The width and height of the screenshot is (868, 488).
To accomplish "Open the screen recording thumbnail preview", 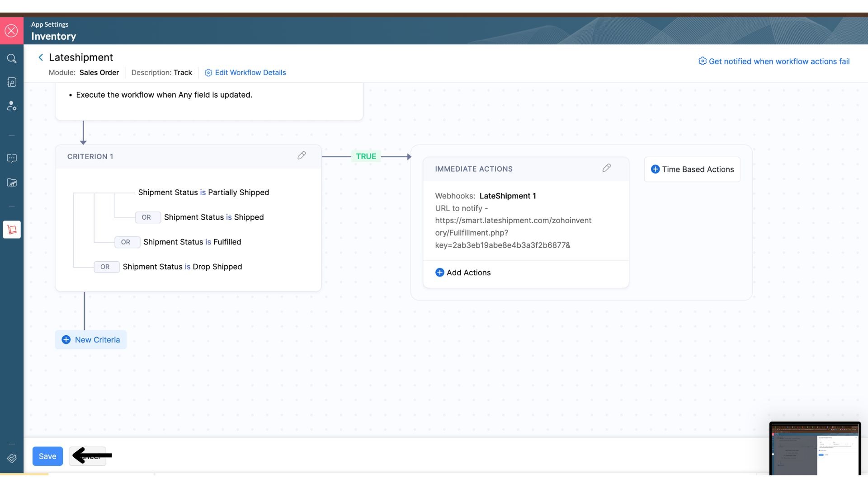I will [815, 448].
